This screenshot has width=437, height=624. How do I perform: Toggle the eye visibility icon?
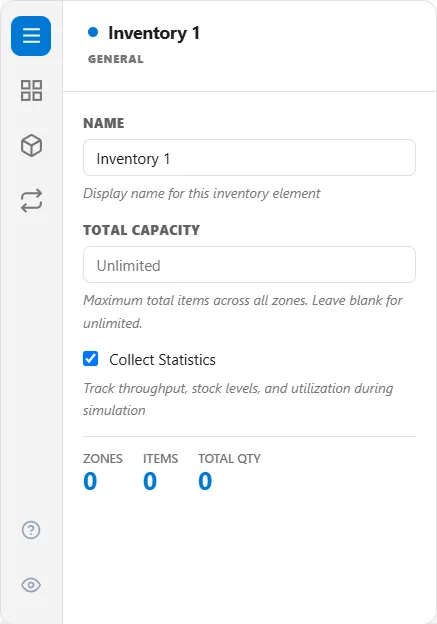31,585
